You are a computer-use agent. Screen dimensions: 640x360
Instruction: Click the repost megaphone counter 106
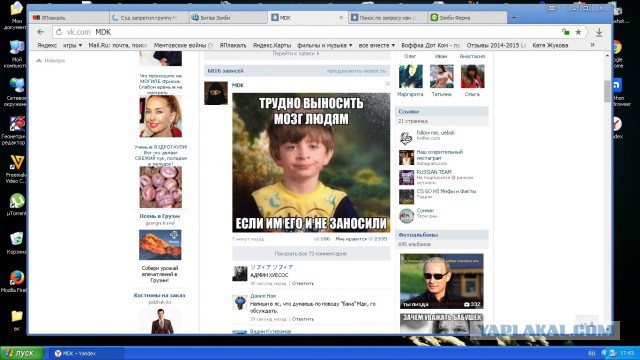tap(322, 239)
